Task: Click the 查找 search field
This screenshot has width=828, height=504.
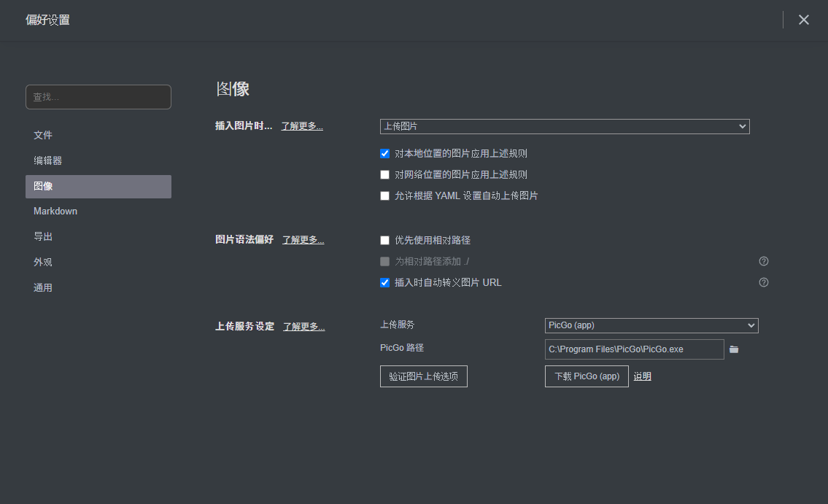Action: [x=98, y=97]
